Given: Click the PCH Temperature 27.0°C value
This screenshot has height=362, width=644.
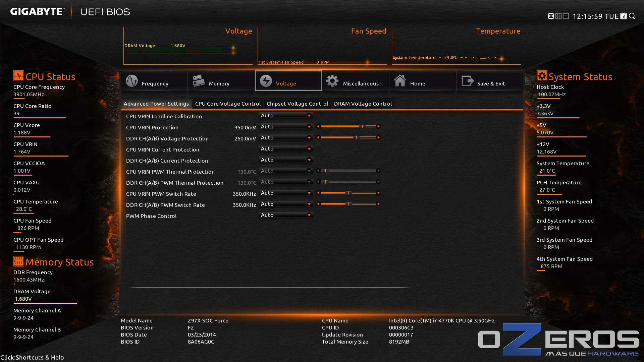Looking at the screenshot, I should 547,190.
